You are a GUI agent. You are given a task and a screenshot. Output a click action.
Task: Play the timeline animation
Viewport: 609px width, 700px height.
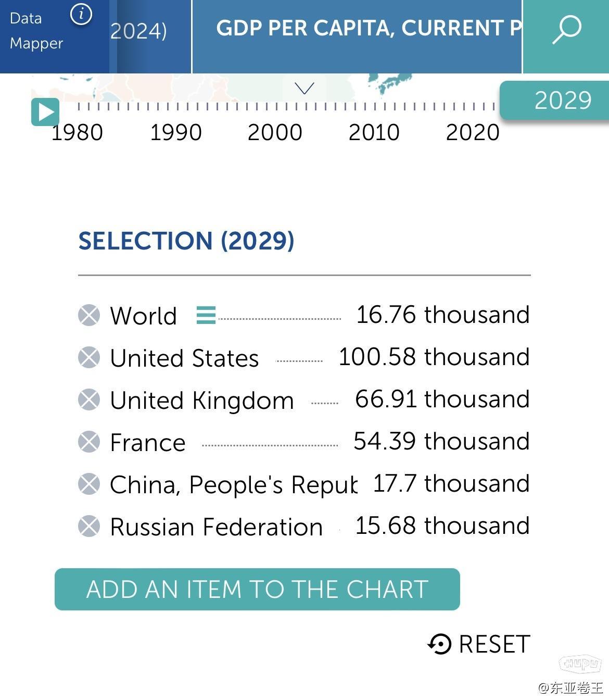click(x=45, y=112)
